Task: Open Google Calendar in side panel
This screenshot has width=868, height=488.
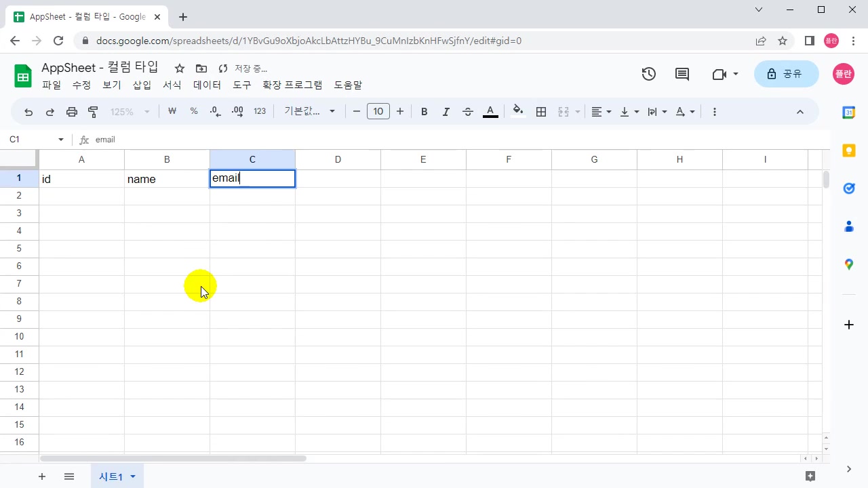Action: coord(848,113)
